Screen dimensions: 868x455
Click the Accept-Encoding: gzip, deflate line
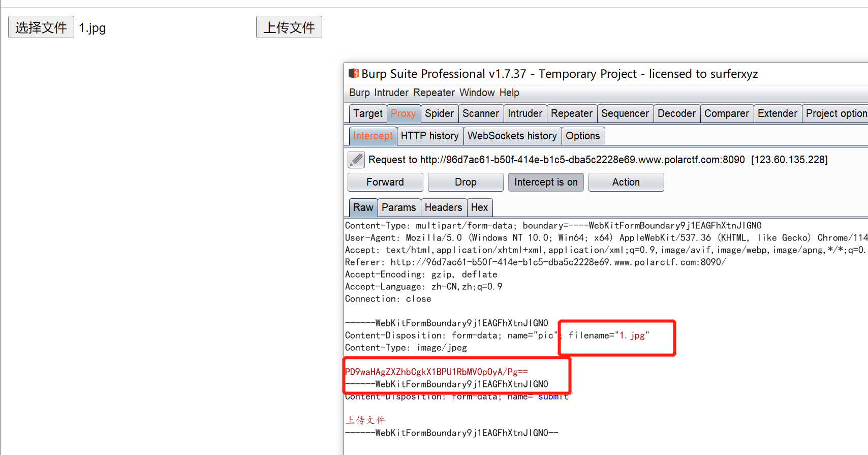[421, 275]
